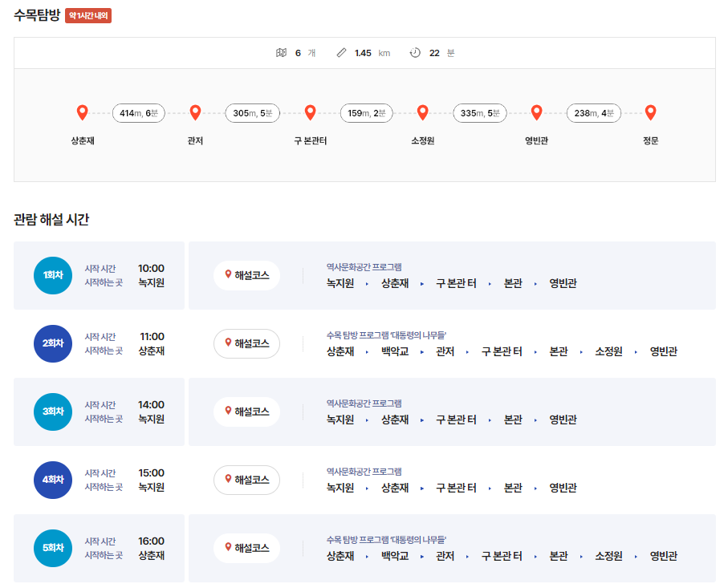
Task: Click 관저 stop in the 5회차 route
Action: pyautogui.click(x=445, y=557)
